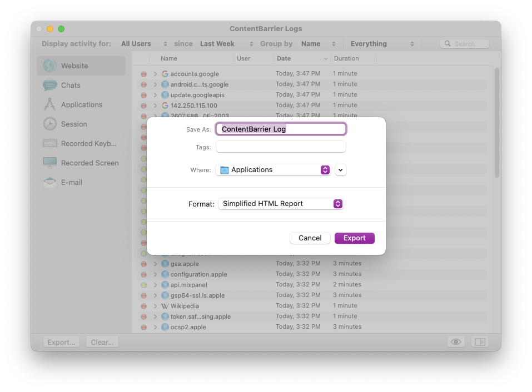Open the Chats speech bubble icon
This screenshot has height=392, width=532.
pos(50,85)
